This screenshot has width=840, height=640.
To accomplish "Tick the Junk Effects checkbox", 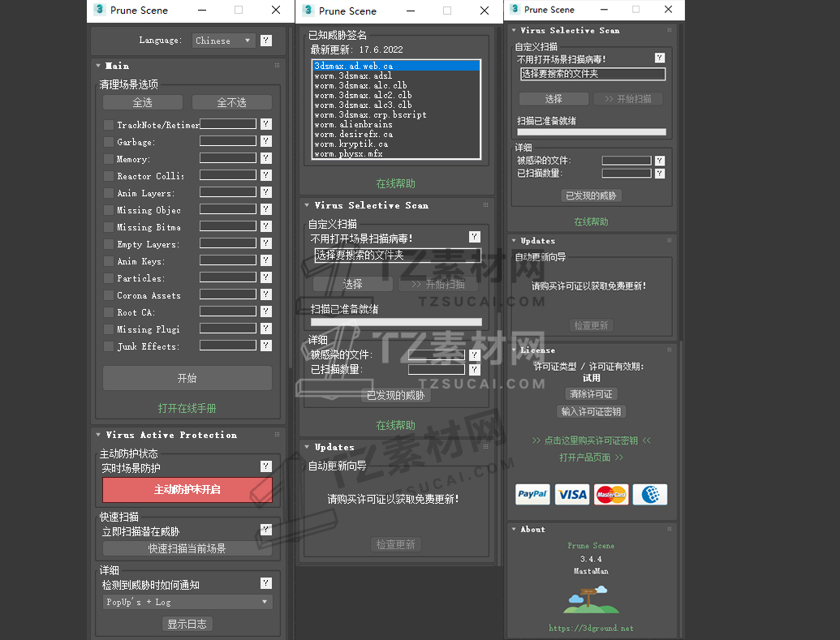I will tap(109, 346).
